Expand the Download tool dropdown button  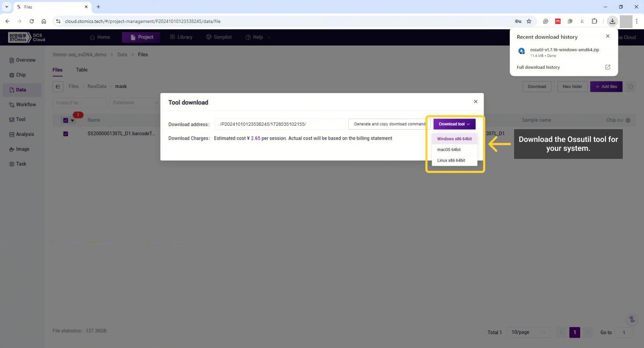[454, 124]
